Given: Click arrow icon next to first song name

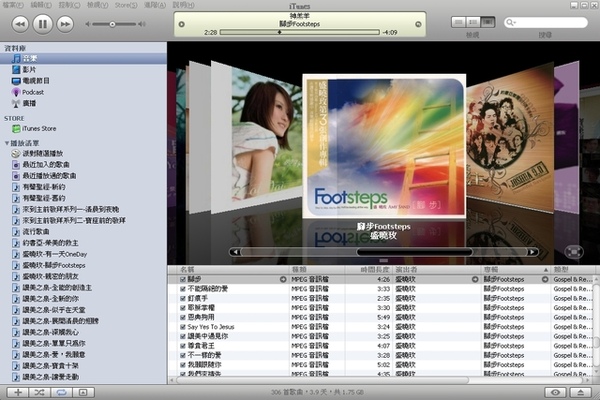Looking at the screenshot, I should click(x=283, y=279).
